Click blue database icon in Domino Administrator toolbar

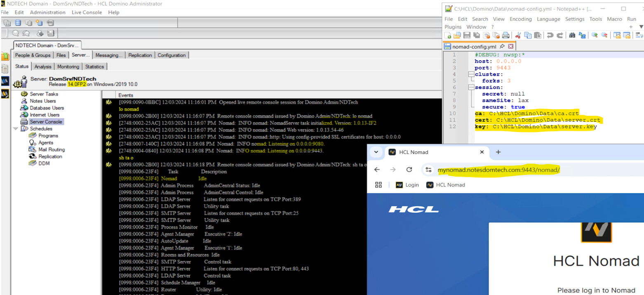coord(18,23)
